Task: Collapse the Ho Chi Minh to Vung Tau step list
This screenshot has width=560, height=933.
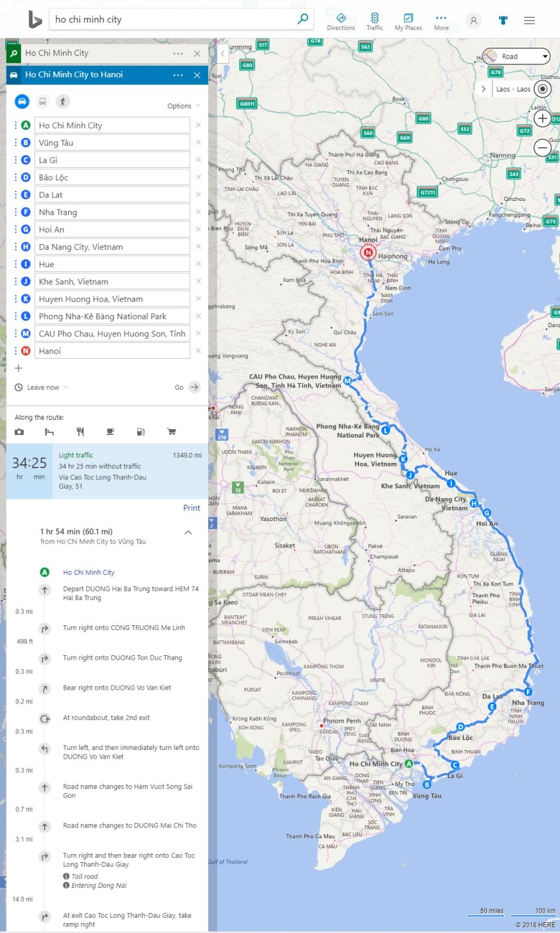Action: click(188, 531)
